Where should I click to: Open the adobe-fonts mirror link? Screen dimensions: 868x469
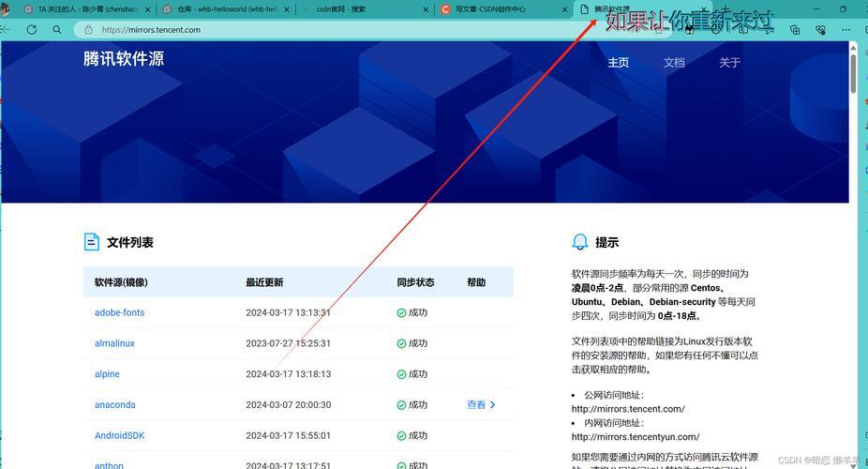pyautogui.click(x=120, y=312)
